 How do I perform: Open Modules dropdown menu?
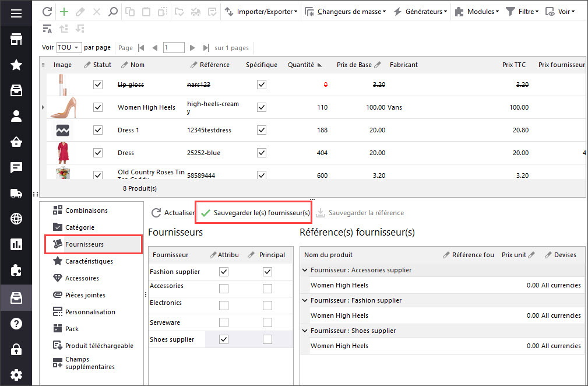[x=477, y=12]
